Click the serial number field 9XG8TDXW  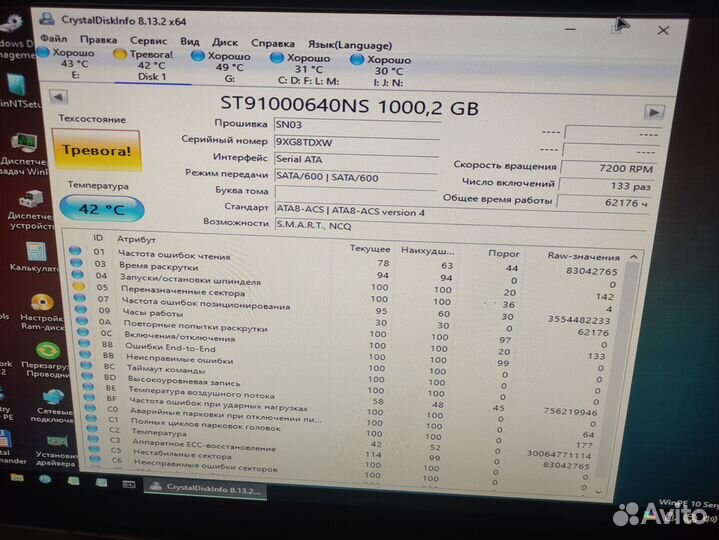357,142
